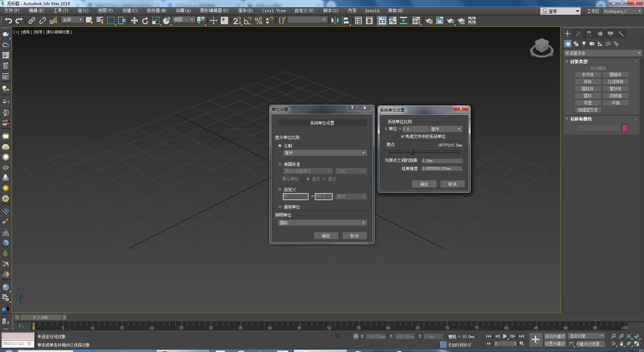The height and width of the screenshot is (352, 644).
Task: Open the 视图 reference coordinate dropdown
Action: click(183, 20)
